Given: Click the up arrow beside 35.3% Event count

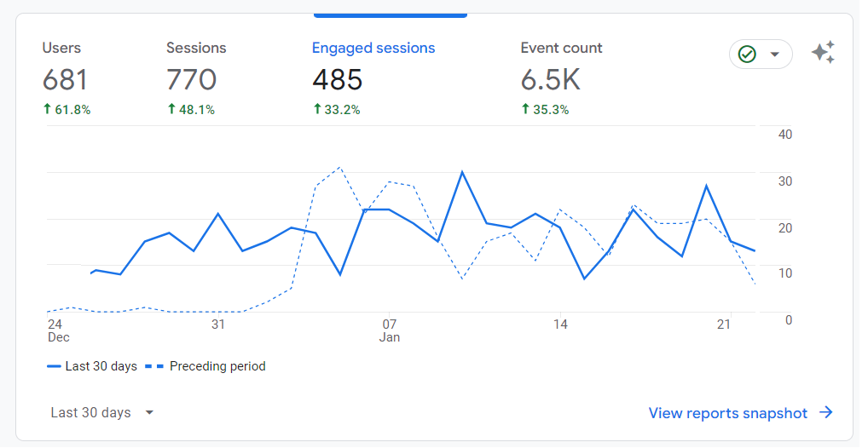Looking at the screenshot, I should coord(525,109).
